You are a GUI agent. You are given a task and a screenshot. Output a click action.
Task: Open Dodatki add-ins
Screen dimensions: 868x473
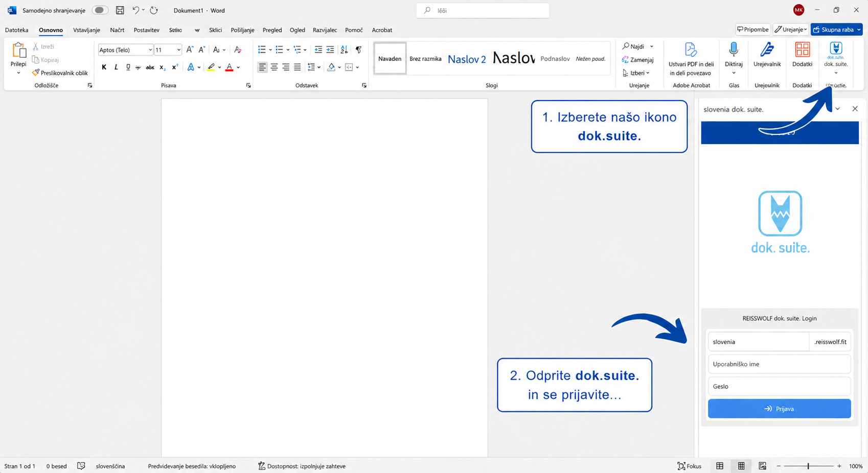click(802, 54)
